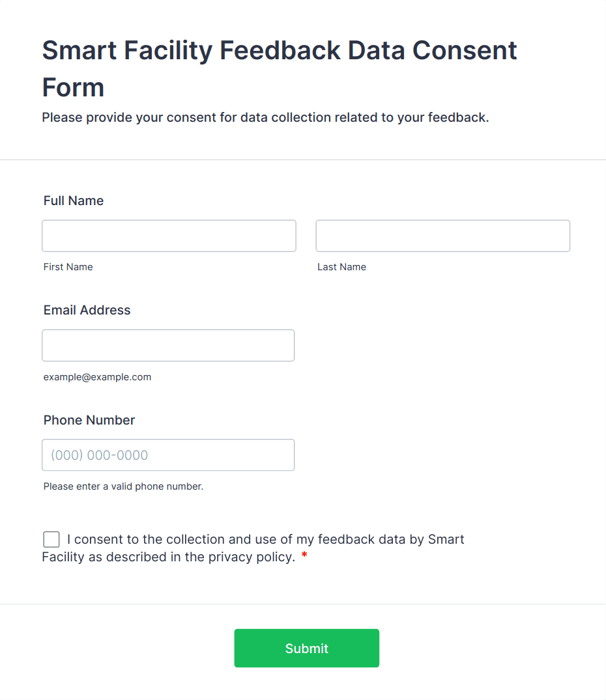
Task: Click the form subtitle description text
Action: pyautogui.click(x=265, y=118)
